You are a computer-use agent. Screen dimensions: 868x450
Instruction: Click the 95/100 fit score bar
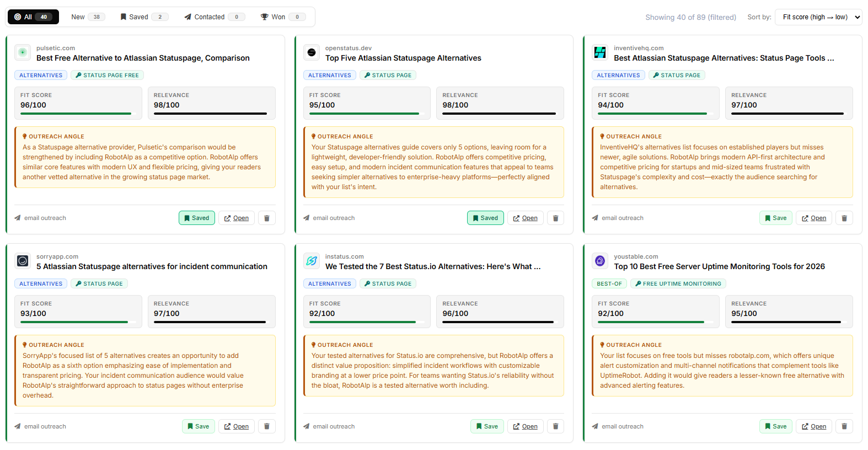[367, 114]
